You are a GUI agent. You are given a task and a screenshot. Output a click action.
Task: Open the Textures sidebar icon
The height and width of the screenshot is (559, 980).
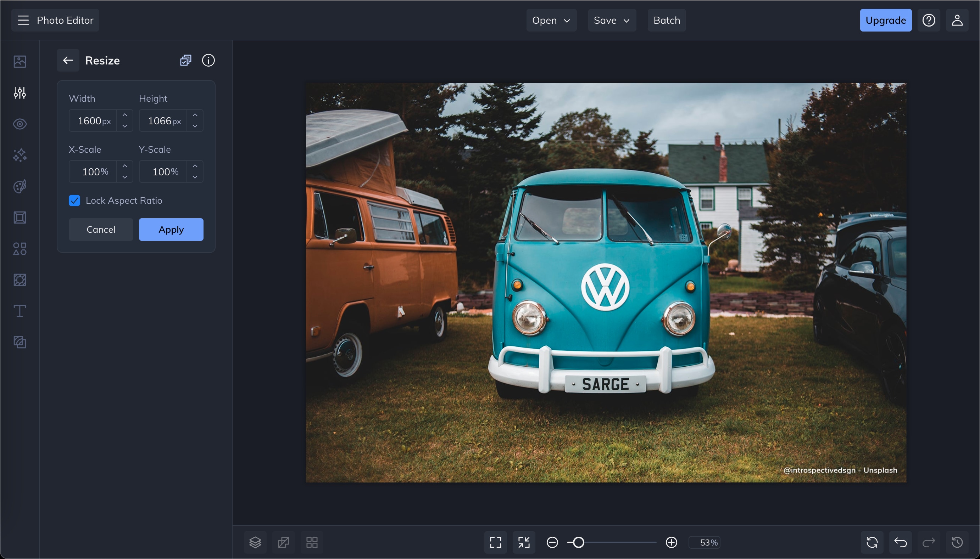pos(20,342)
